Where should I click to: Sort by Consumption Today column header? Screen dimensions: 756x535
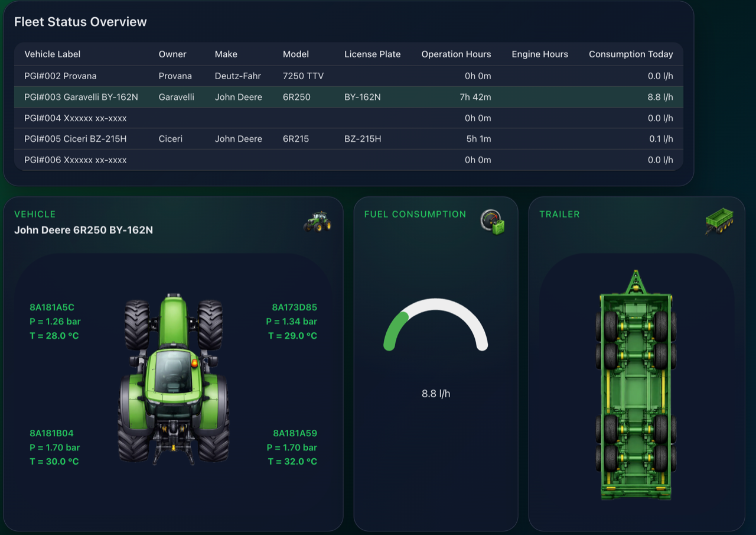coord(631,54)
